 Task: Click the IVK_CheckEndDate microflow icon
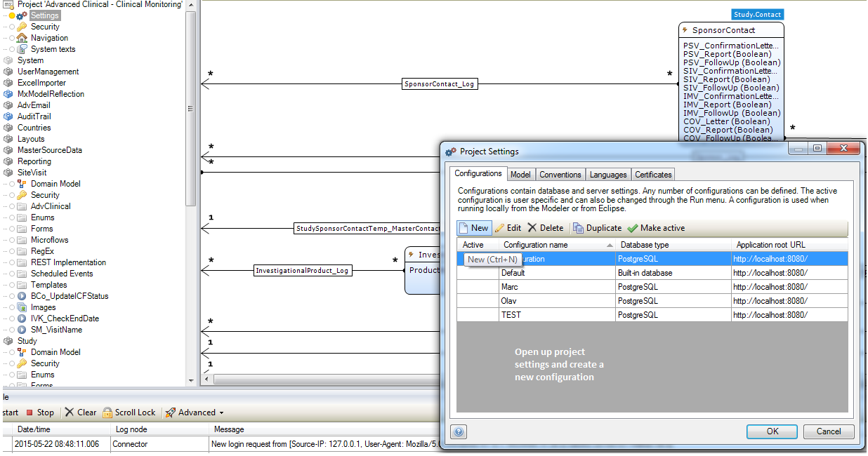coord(22,318)
